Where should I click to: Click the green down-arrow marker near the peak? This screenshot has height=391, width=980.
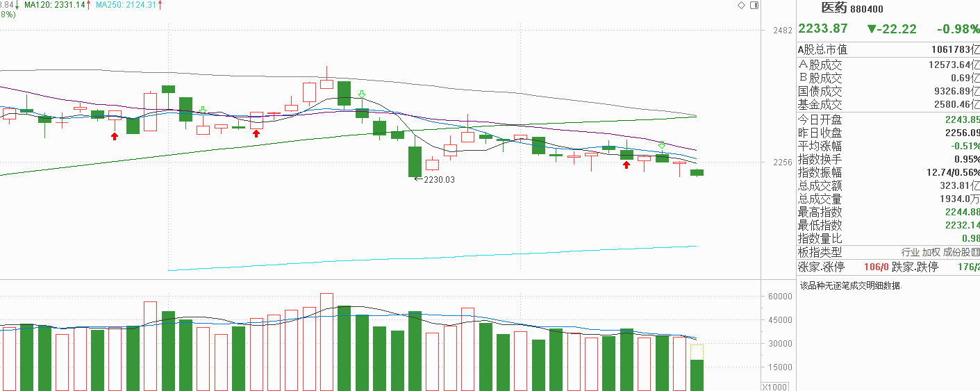tap(361, 94)
